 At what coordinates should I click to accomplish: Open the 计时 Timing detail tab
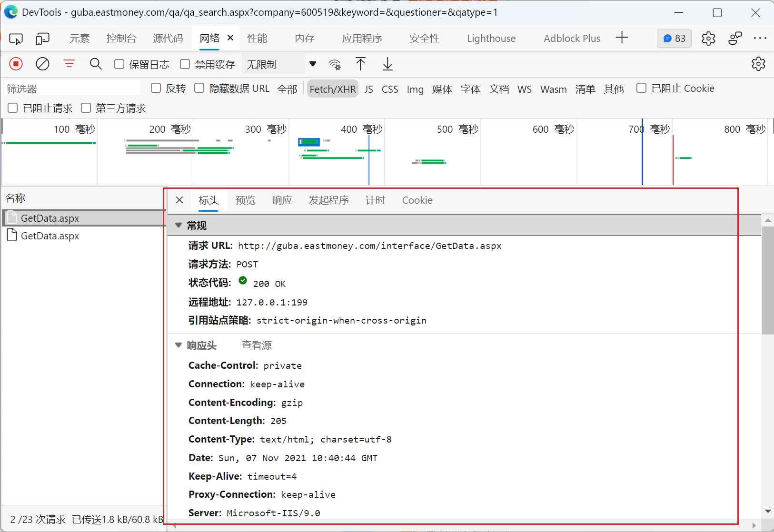(376, 200)
